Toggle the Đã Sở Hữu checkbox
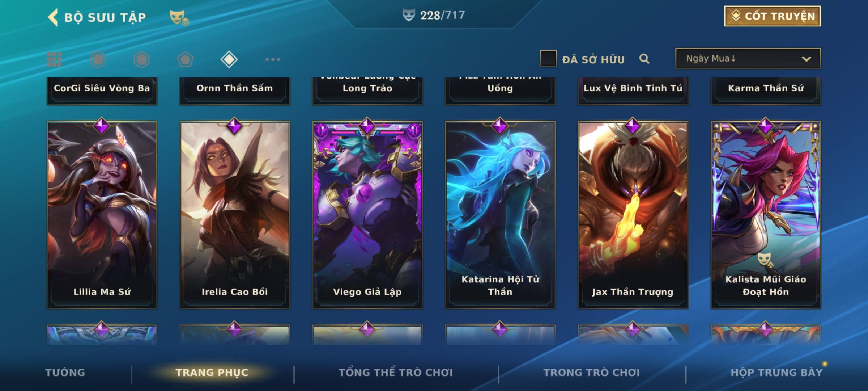 tap(548, 59)
